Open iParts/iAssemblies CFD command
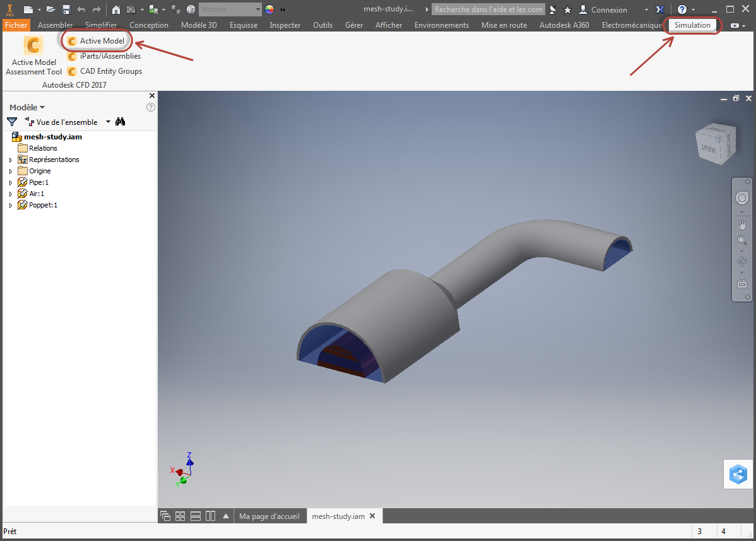Screen dimensions: 756x541 pos(104,56)
